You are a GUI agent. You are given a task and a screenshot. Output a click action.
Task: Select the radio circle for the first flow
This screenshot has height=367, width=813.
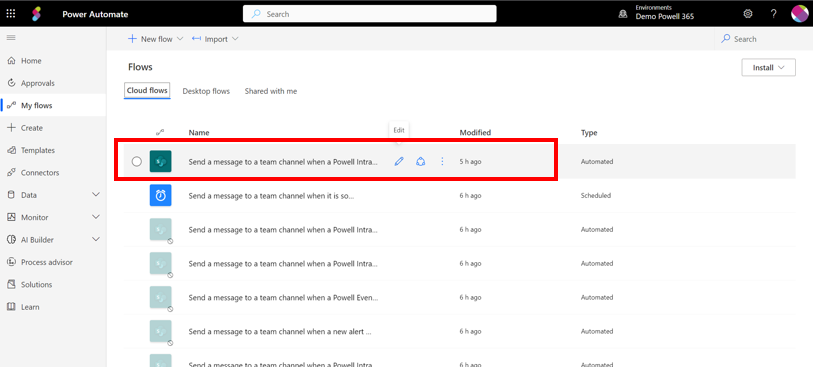pos(136,162)
